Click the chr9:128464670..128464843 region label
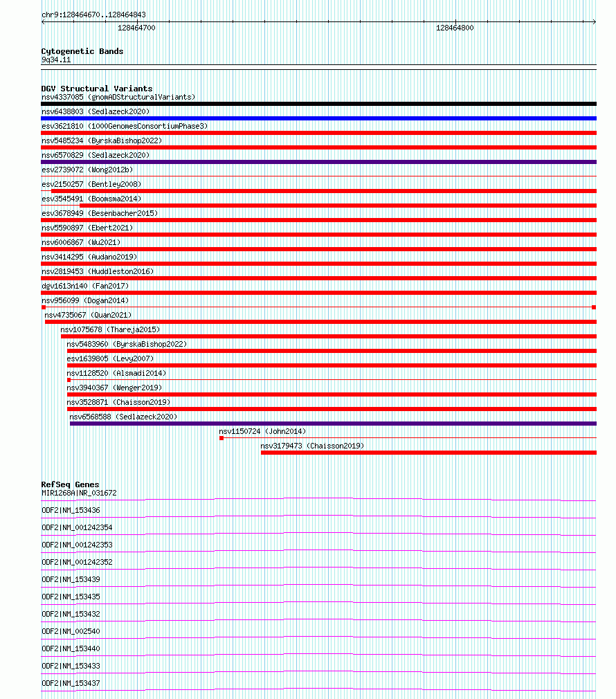 pyautogui.click(x=93, y=15)
